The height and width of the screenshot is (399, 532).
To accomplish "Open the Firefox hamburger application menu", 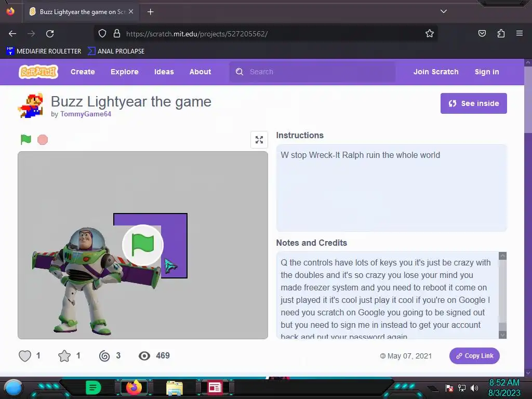I will pos(520,33).
